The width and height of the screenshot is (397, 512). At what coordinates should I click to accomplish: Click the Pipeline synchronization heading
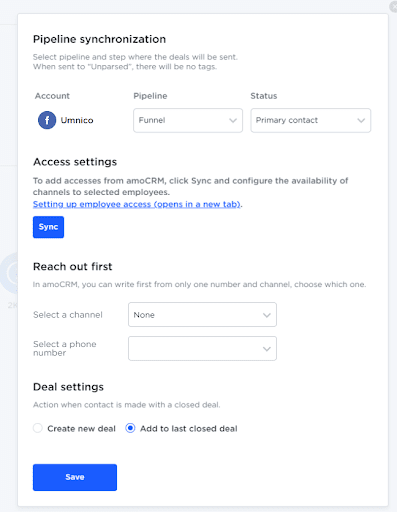pyautogui.click(x=99, y=39)
